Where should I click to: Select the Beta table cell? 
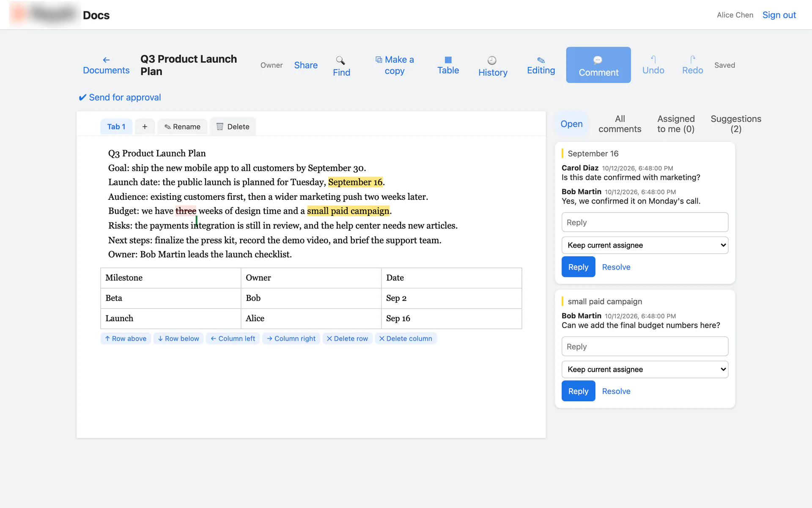click(170, 298)
